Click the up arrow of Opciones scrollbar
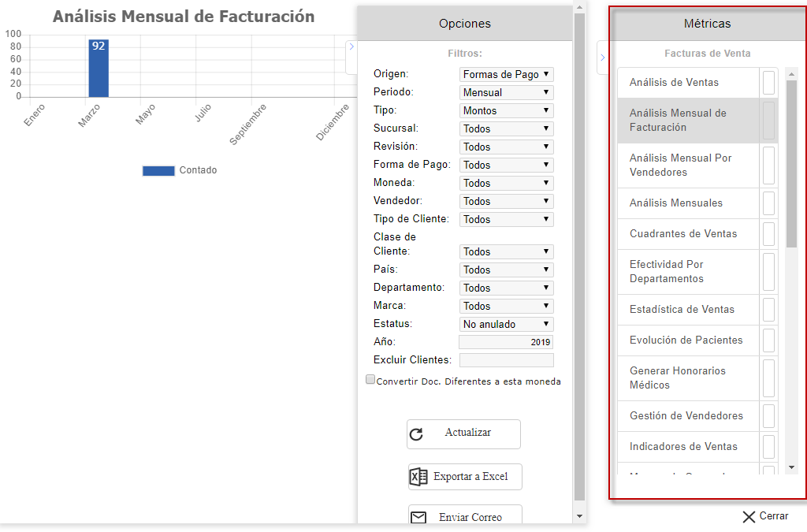Screen dimensions: 807x532 point(580,7)
